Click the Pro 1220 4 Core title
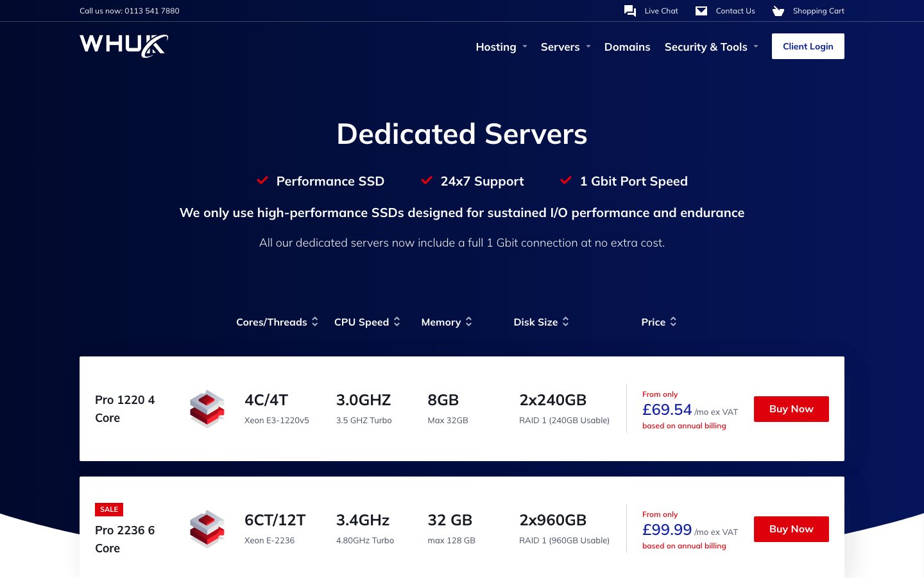Screen dimensions: 924x578 125,409
